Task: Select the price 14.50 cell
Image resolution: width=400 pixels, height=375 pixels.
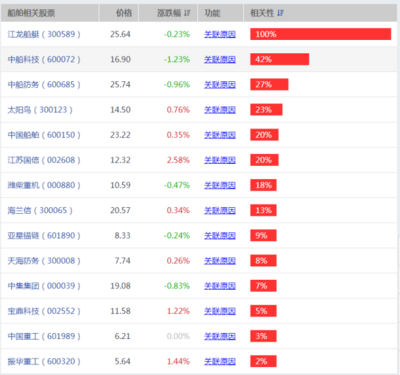Action: coord(120,110)
